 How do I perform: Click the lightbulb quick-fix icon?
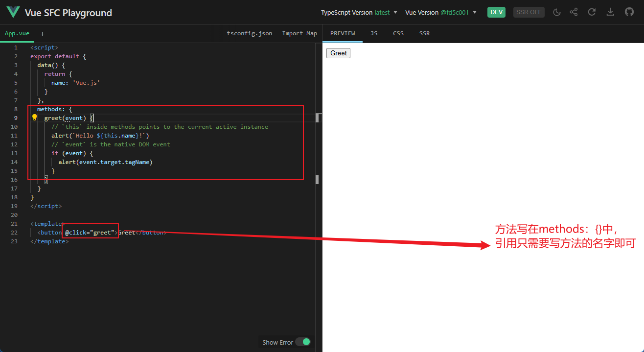pos(35,117)
